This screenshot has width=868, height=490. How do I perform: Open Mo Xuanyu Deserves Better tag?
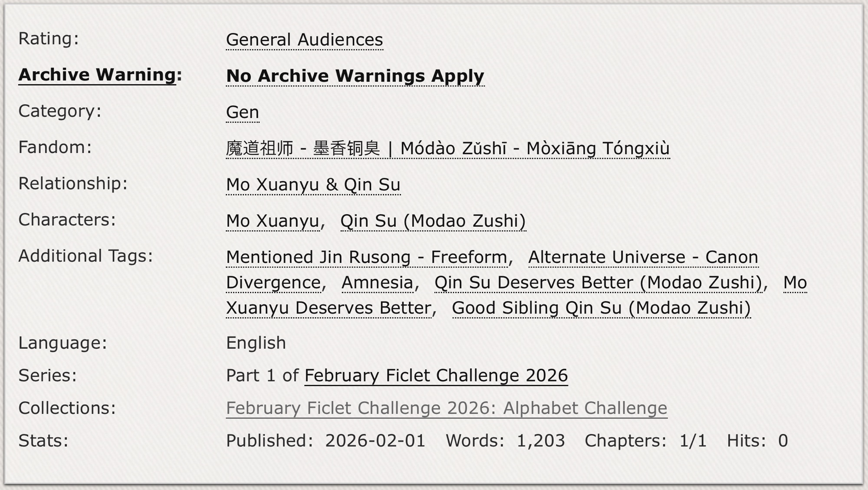tap(329, 308)
